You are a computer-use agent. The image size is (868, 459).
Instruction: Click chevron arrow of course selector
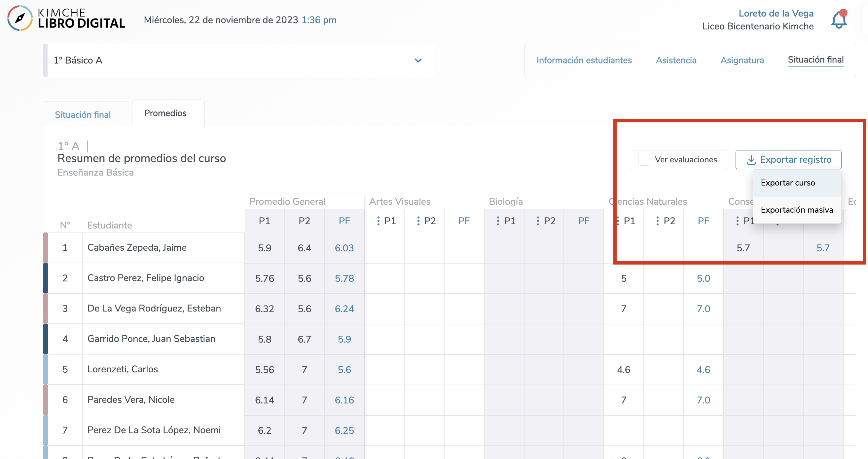(418, 61)
